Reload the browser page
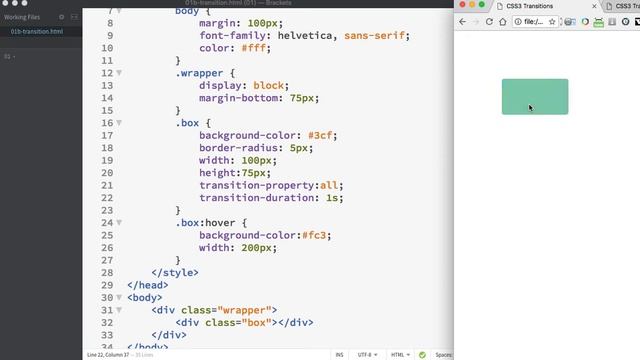Screen dimensions: 640x360 tap(489, 22)
